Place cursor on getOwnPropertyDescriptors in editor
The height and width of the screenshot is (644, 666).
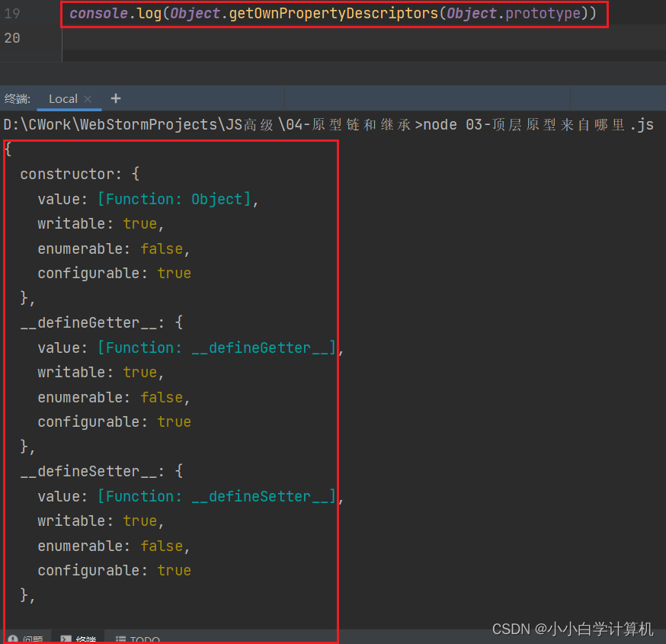(334, 14)
